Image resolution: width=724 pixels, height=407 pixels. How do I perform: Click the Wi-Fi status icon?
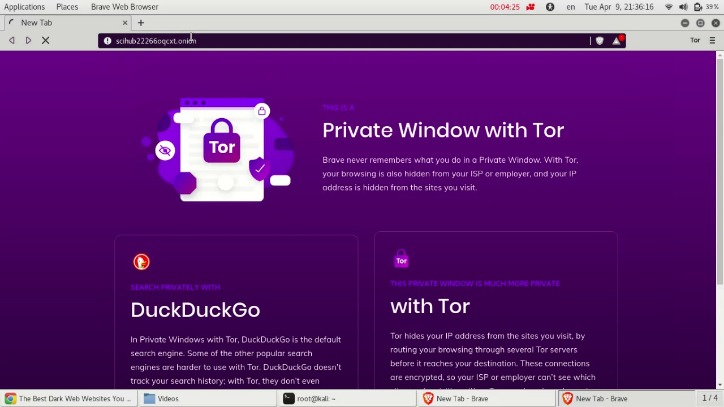pos(669,7)
